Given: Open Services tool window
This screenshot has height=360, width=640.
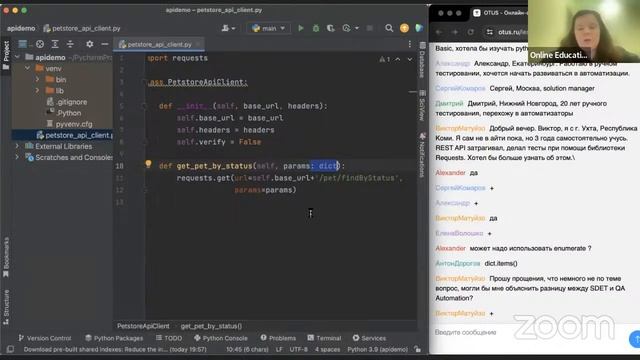Looking at the screenshot, I should (x=369, y=338).
